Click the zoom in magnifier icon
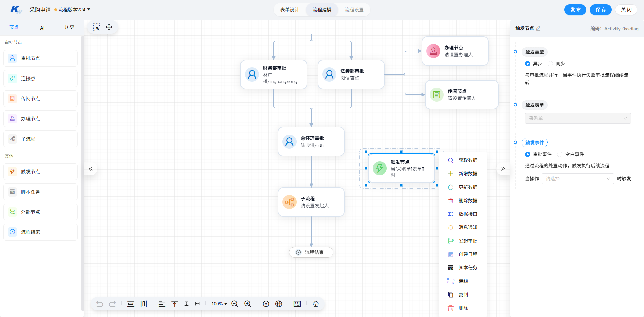The image size is (644, 317). point(248,304)
